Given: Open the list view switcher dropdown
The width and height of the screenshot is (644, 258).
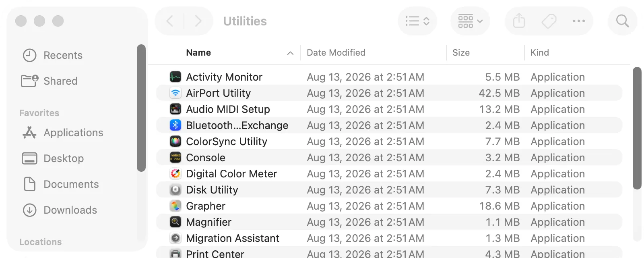Looking at the screenshot, I should click(417, 21).
